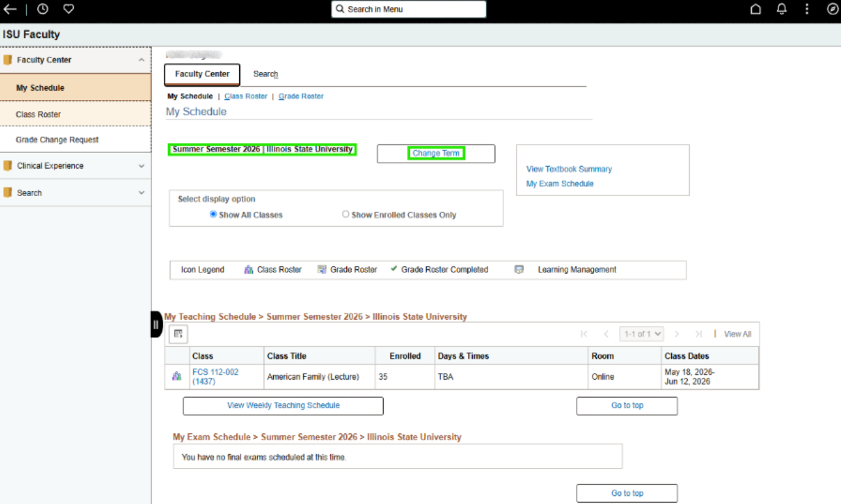Collapse the side panel handle
Image resolution: width=841 pixels, height=504 pixels.
tap(156, 324)
